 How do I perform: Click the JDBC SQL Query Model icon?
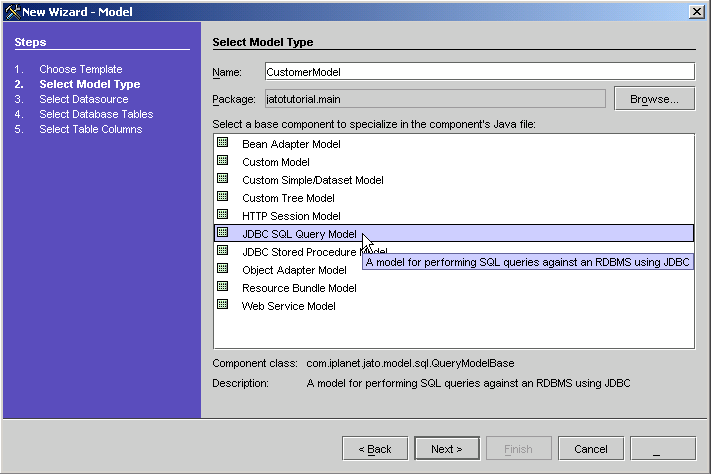222,233
